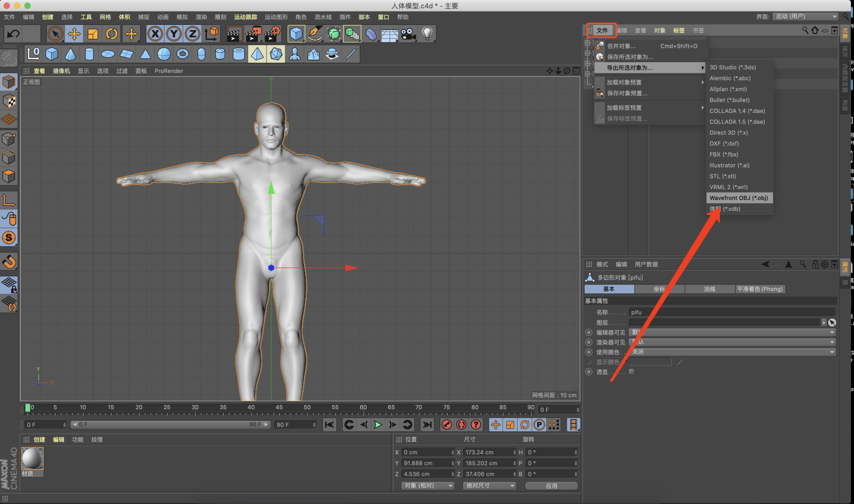854x504 pixels.
Task: Create a Torus primitive
Action: click(183, 54)
